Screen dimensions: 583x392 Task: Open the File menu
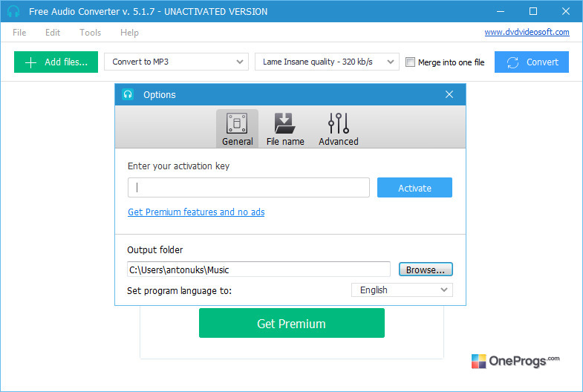click(19, 33)
